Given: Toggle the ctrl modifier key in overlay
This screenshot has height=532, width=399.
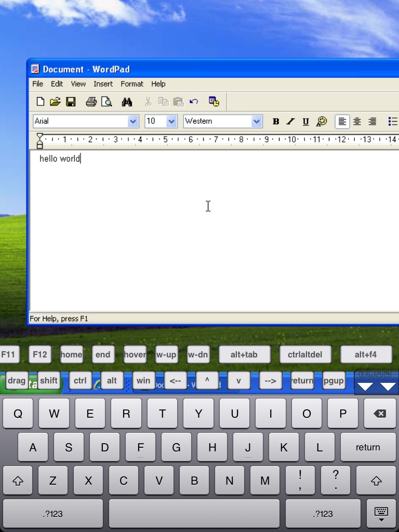Looking at the screenshot, I should [80, 380].
